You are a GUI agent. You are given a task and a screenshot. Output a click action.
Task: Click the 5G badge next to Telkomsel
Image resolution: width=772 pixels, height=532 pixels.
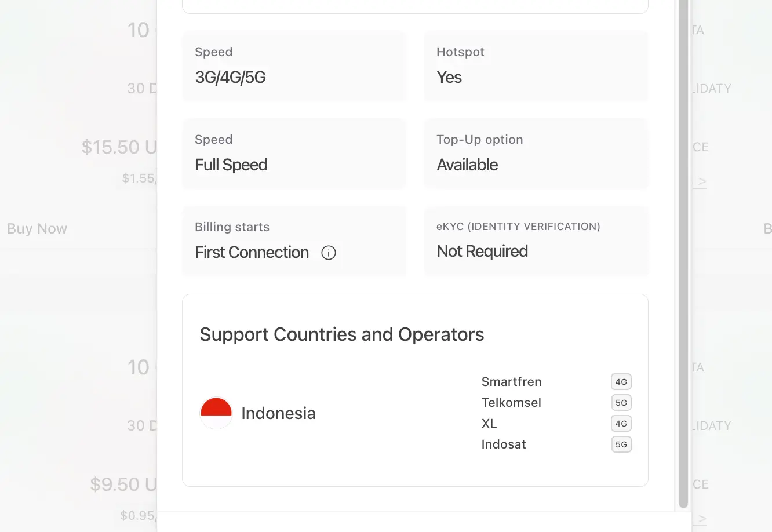pyautogui.click(x=621, y=403)
